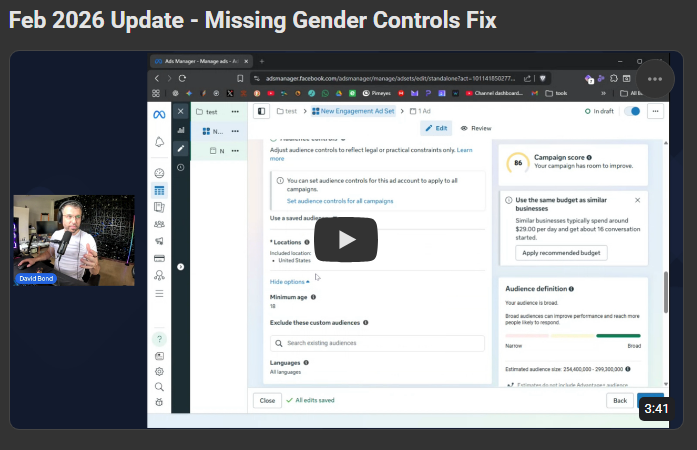Open the account overview gauge icon

coord(159,173)
